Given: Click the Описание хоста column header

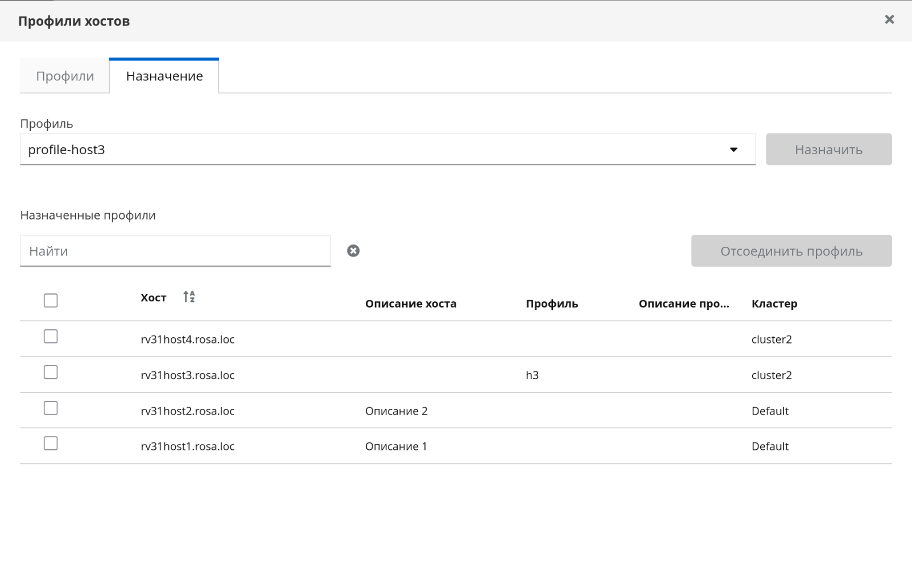Looking at the screenshot, I should [x=410, y=304].
